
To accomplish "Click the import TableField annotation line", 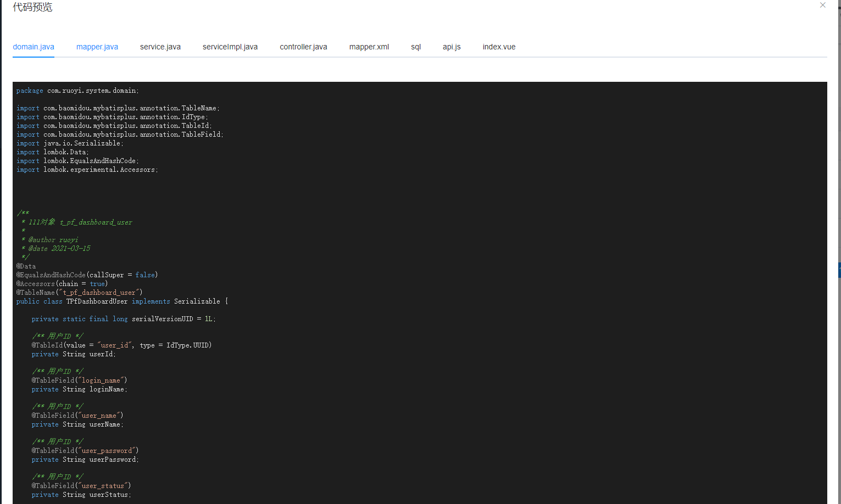I will point(120,135).
